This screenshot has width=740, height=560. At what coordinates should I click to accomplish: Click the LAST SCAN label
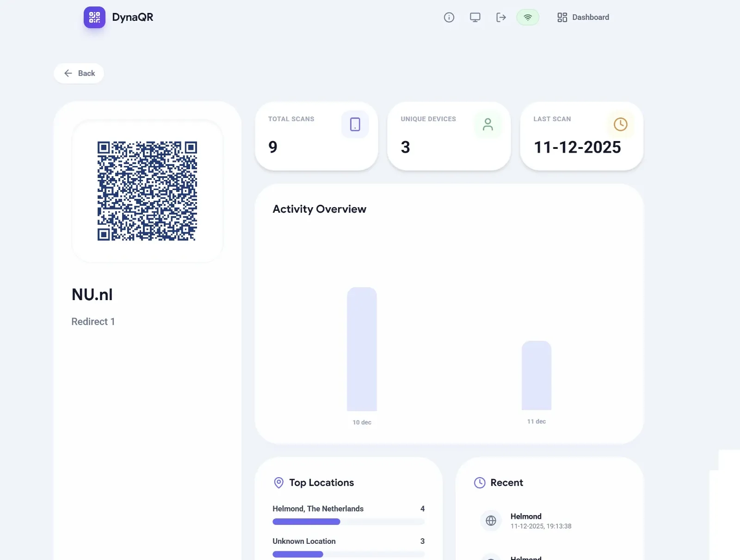(x=552, y=119)
